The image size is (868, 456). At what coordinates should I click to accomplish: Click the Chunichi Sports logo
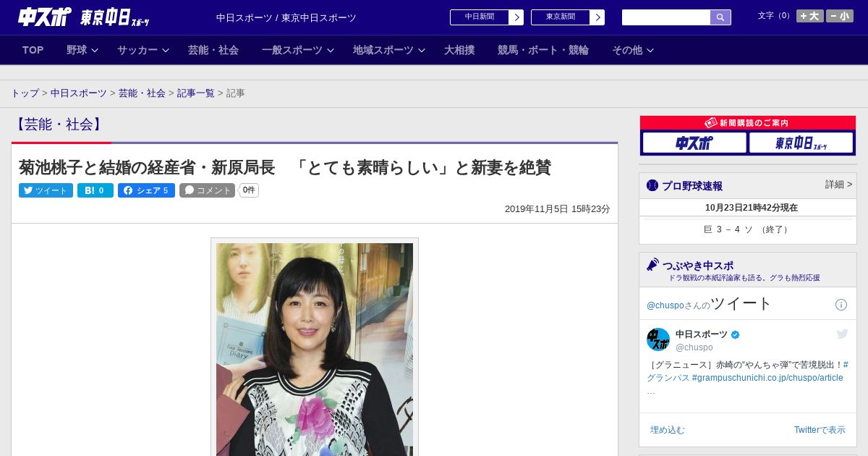pyautogui.click(x=45, y=17)
